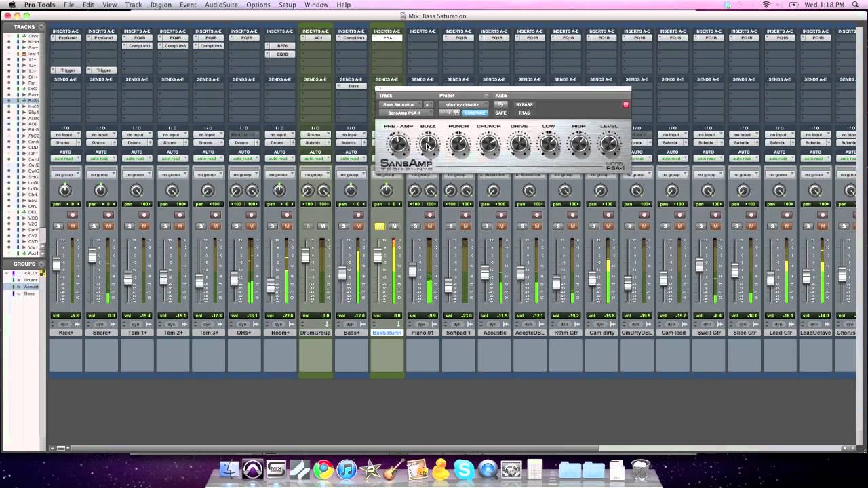Click the CRUNCH knob on SansAmp
This screenshot has width=868, height=488.
tap(488, 144)
